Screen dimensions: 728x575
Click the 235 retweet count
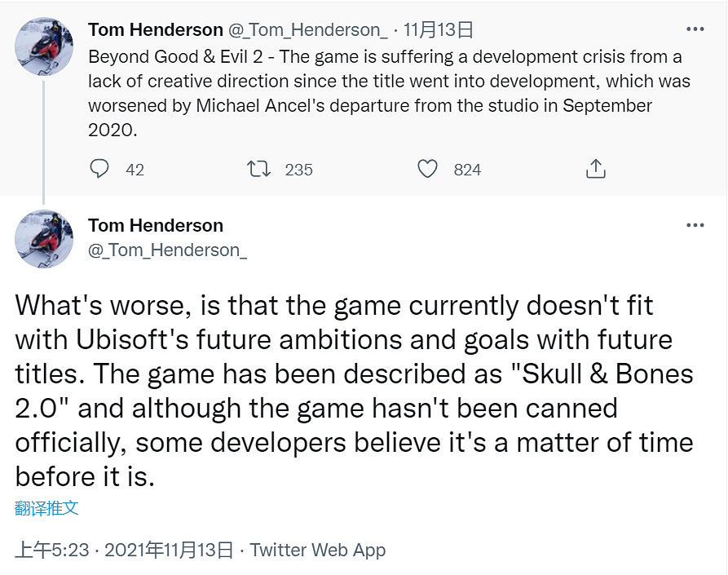(x=298, y=170)
